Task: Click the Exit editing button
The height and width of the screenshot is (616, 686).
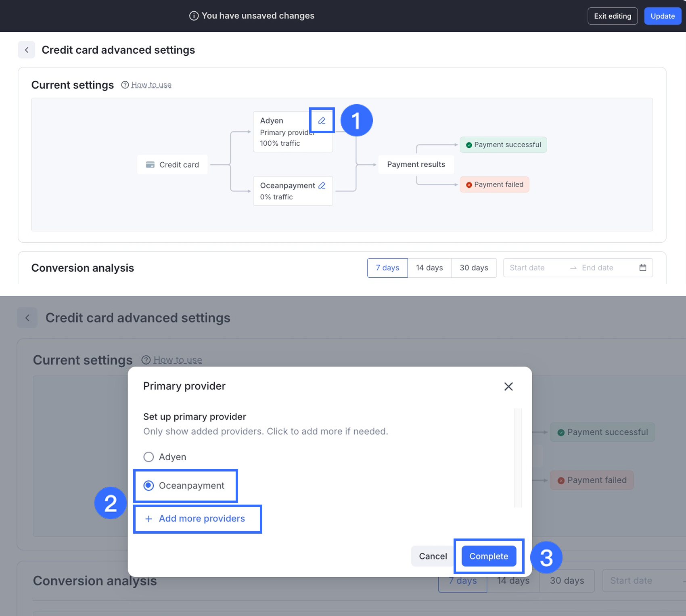Action: [x=612, y=16]
